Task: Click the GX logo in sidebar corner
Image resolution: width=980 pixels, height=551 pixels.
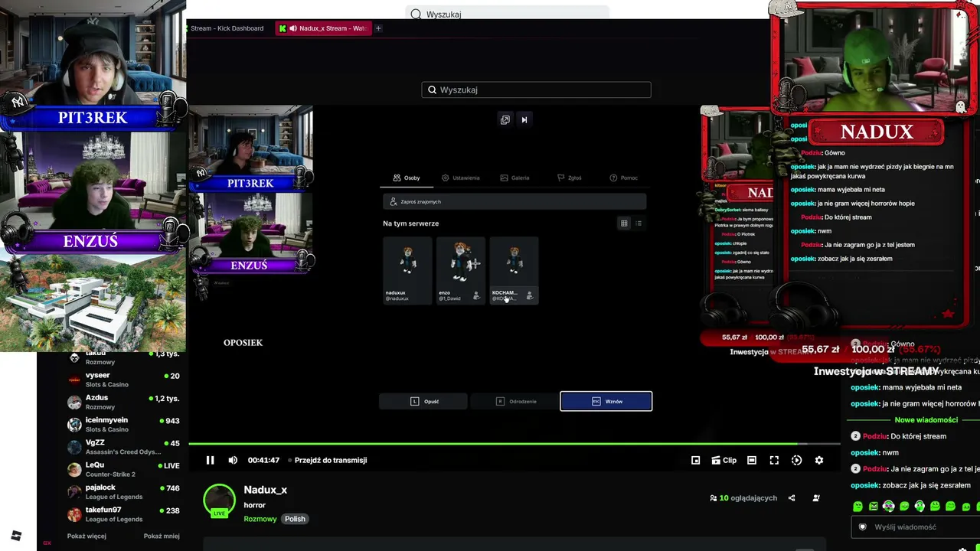Action: 47,543
